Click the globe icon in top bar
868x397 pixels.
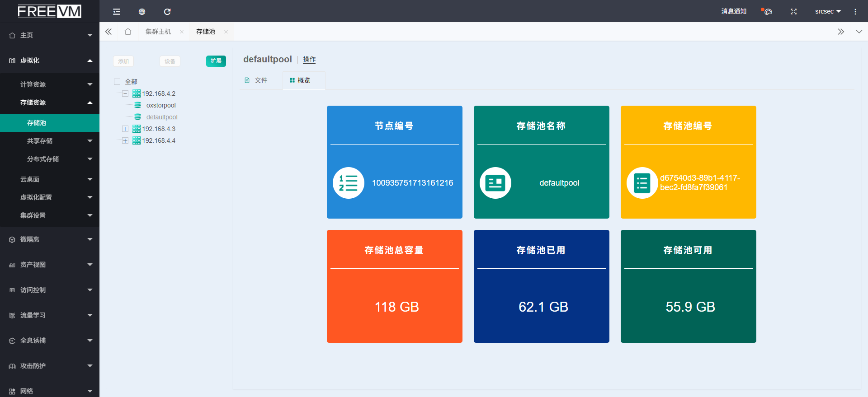[142, 12]
